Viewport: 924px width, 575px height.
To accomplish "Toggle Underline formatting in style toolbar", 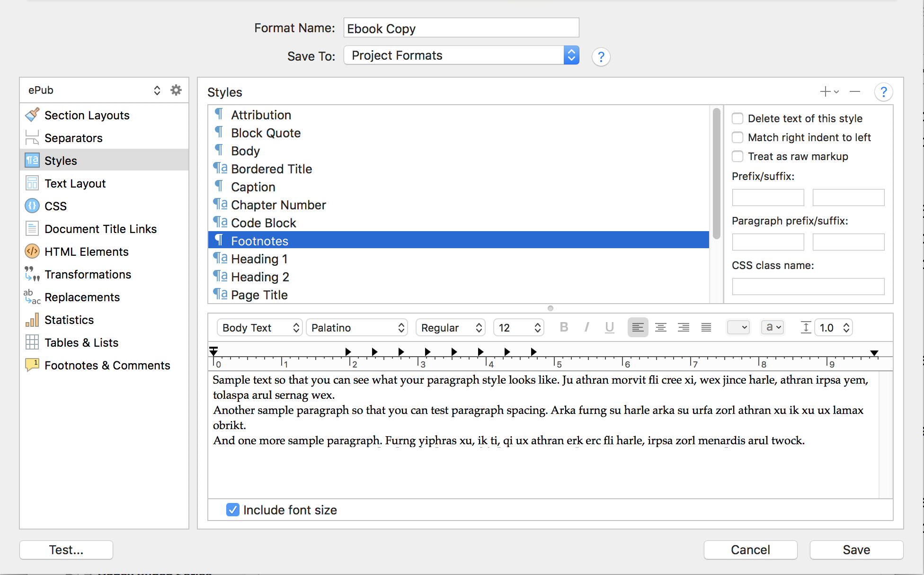I will (x=609, y=327).
